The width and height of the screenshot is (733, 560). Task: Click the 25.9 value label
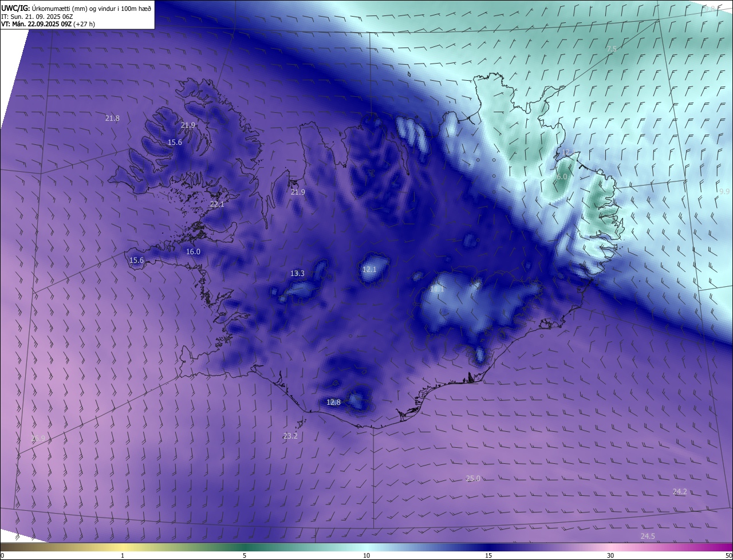[38, 439]
